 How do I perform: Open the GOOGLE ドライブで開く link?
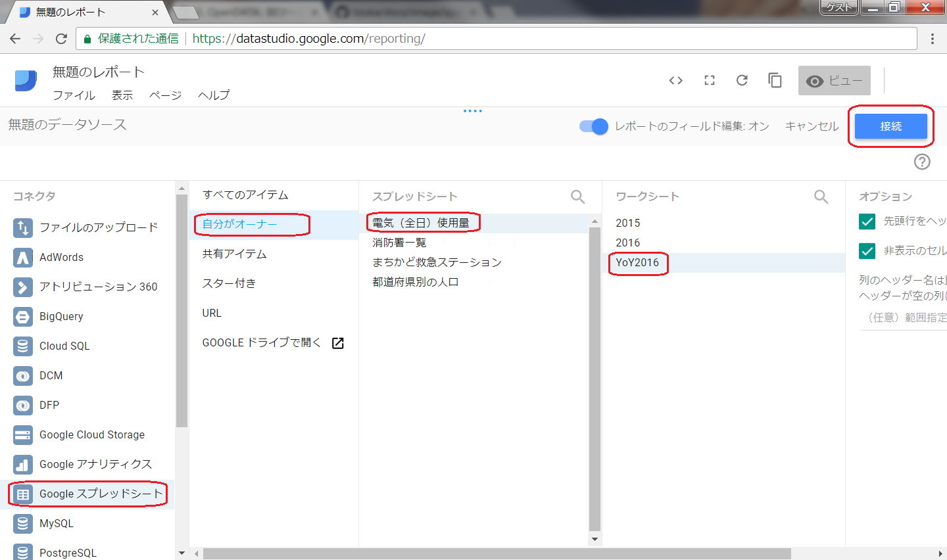click(x=262, y=342)
